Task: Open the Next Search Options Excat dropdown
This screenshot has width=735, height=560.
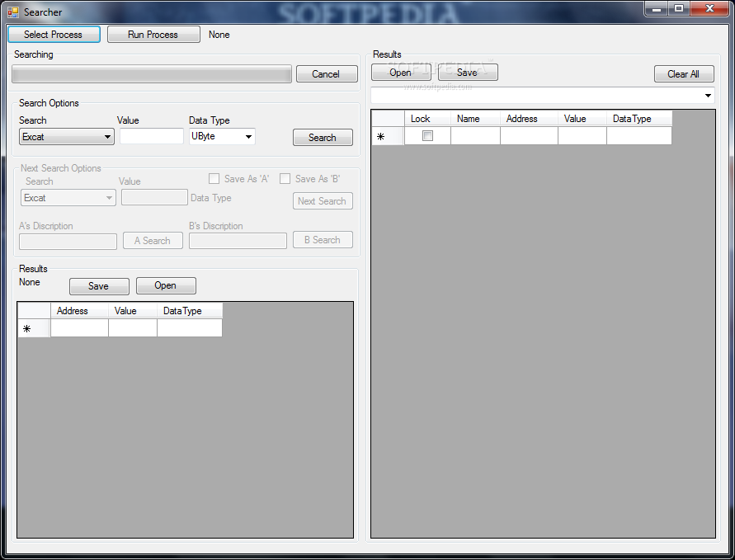Action: [x=68, y=198]
